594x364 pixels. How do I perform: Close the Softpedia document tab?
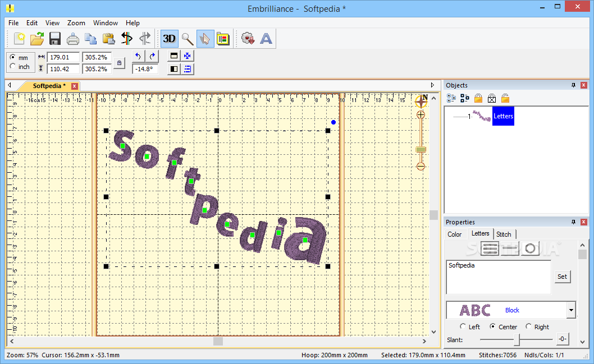pyautogui.click(x=75, y=86)
